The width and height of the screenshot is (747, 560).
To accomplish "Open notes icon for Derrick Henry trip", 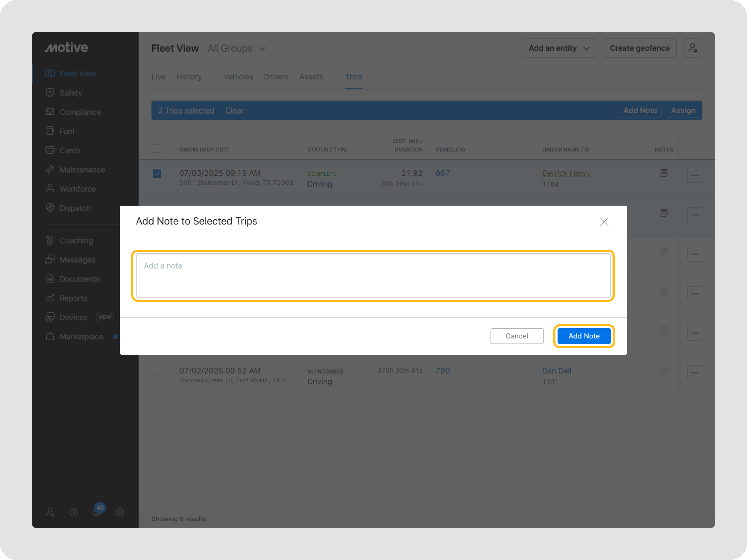I will point(663,173).
